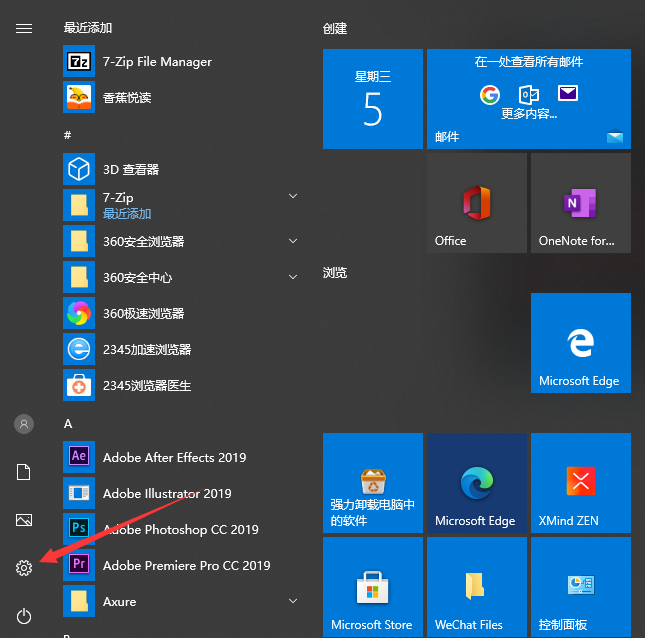
Task: Open the user account avatar icon
Action: click(24, 424)
